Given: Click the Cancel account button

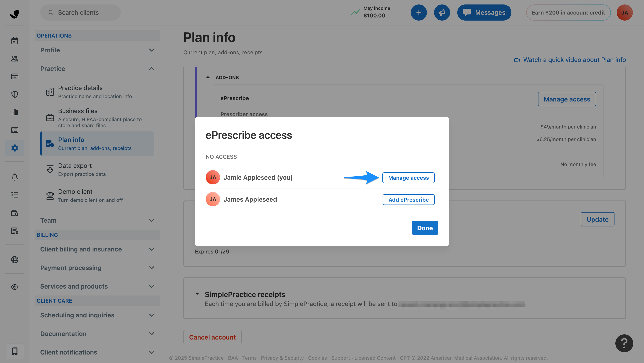Looking at the screenshot, I should point(212,337).
